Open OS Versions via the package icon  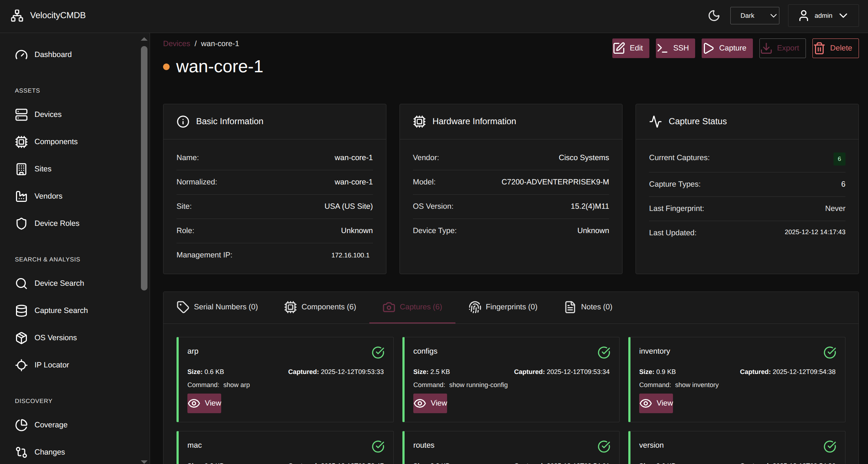(x=21, y=338)
